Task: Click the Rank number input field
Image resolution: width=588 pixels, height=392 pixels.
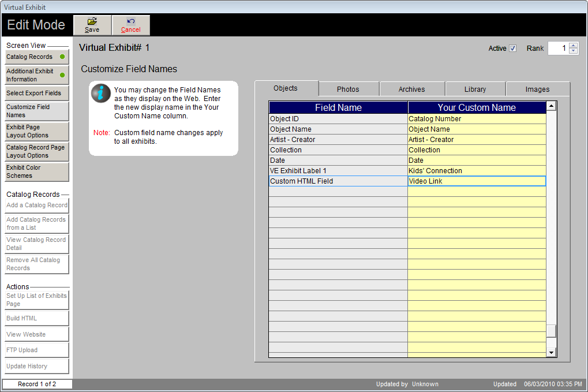Action: 559,48
